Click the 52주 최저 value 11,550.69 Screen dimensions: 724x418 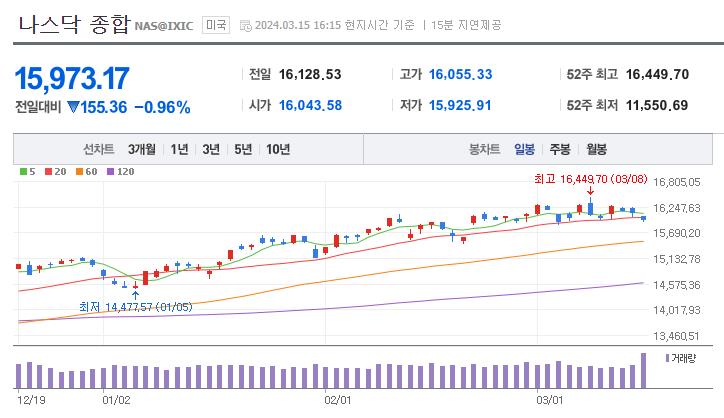pyautogui.click(x=657, y=105)
